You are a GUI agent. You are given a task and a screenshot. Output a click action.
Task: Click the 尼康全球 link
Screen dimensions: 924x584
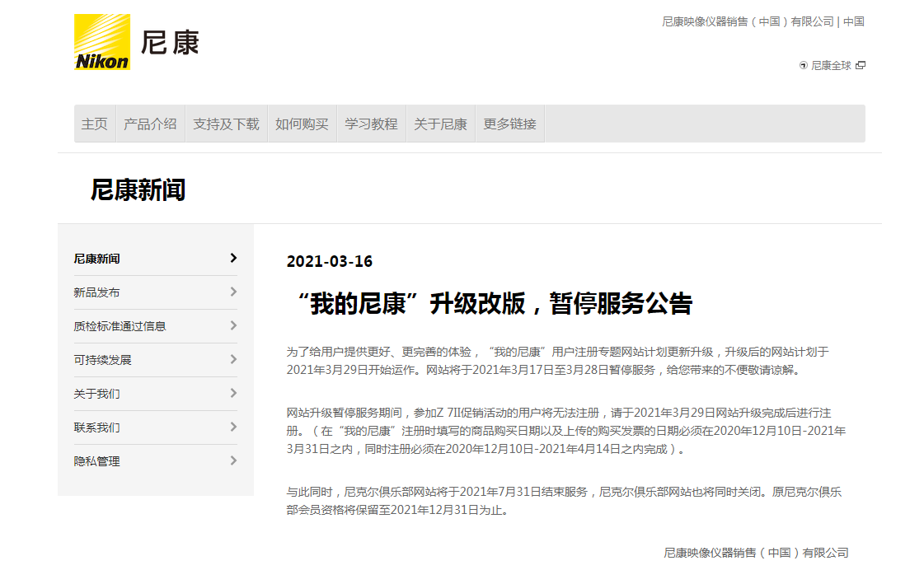point(831,65)
